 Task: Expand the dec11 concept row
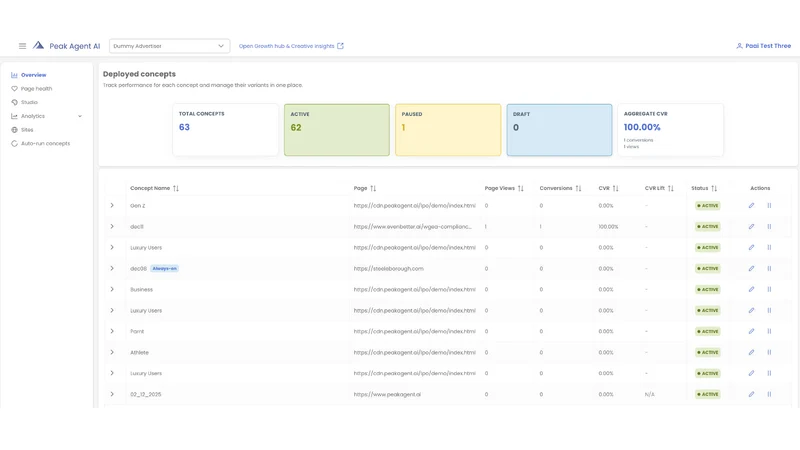click(112, 227)
